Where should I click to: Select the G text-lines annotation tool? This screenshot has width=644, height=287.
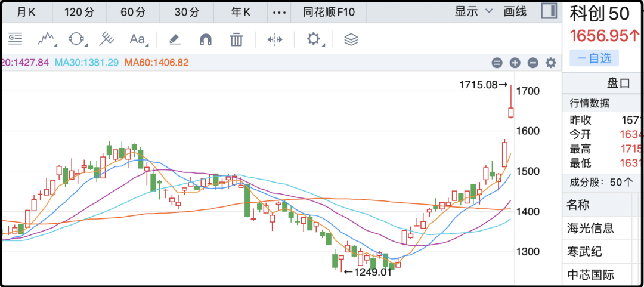(x=16, y=39)
